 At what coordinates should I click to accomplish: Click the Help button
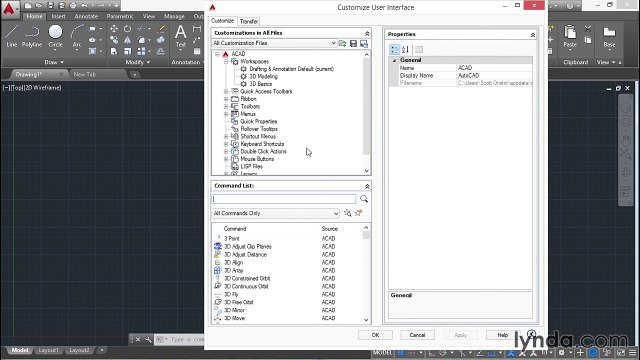pos(502,335)
